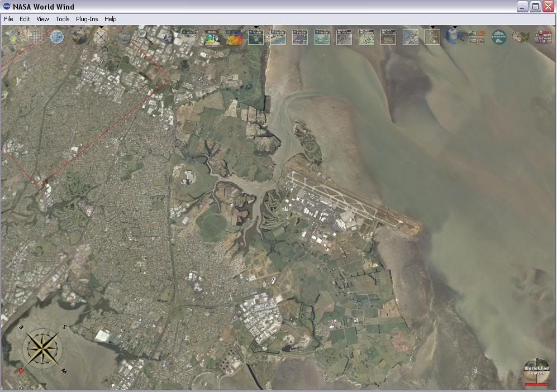Open the File menu
The height and width of the screenshot is (392, 557).
tap(8, 19)
